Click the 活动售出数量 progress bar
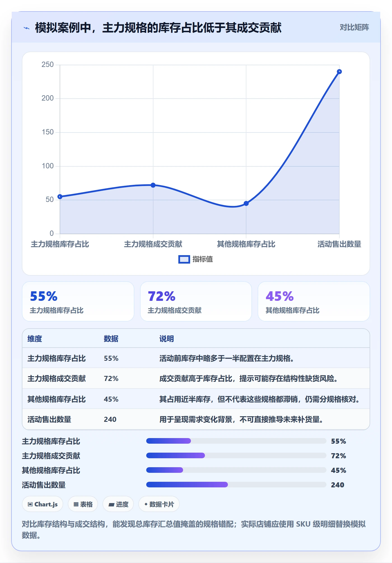 point(236,485)
